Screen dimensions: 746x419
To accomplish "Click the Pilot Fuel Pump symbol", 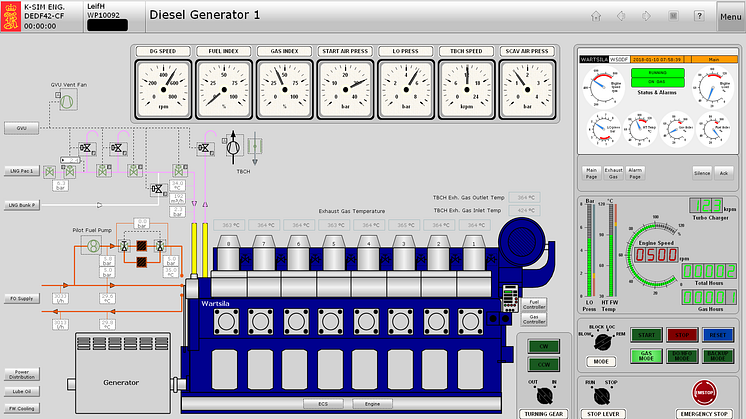I will tap(93, 246).
